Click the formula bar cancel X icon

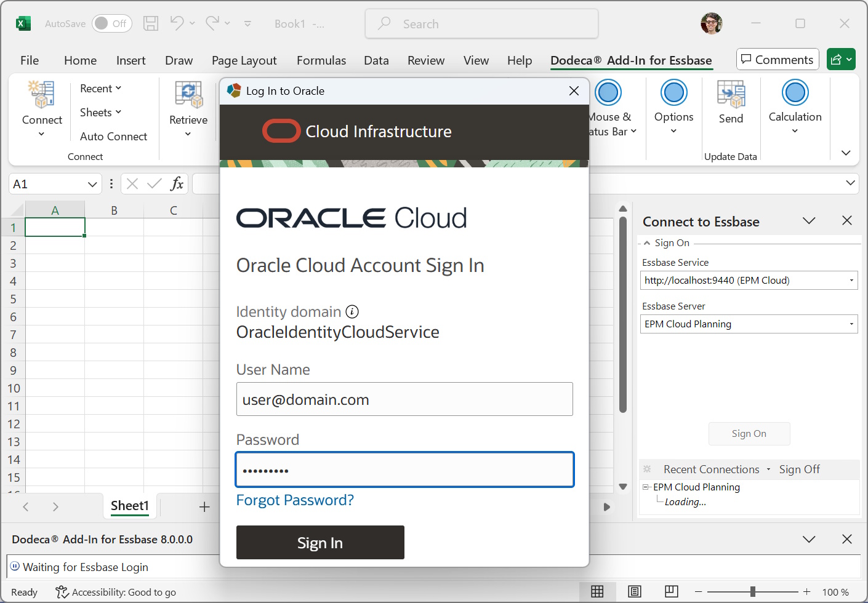[x=132, y=183]
